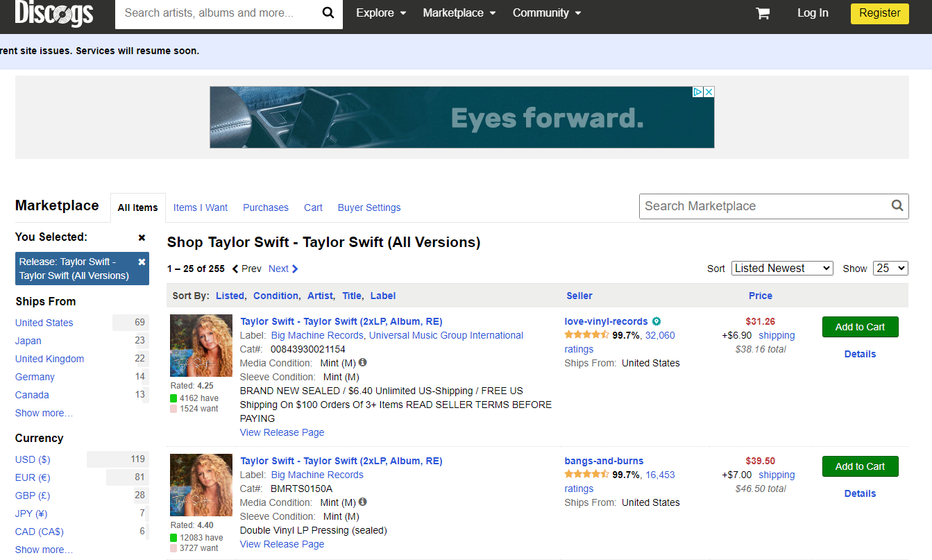Open Big Machine Records label of second listing
This screenshot has height=560, width=932.
317,475
